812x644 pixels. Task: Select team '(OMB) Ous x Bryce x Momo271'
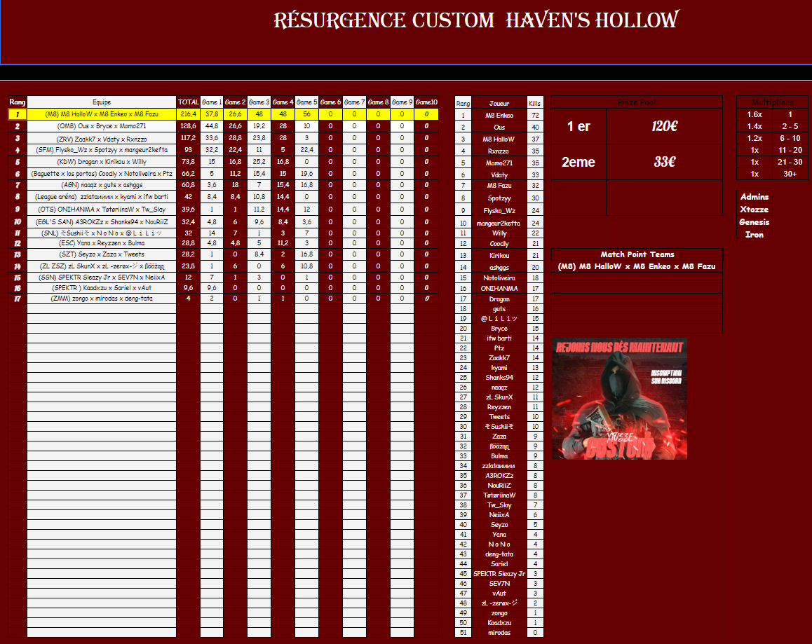pos(102,126)
